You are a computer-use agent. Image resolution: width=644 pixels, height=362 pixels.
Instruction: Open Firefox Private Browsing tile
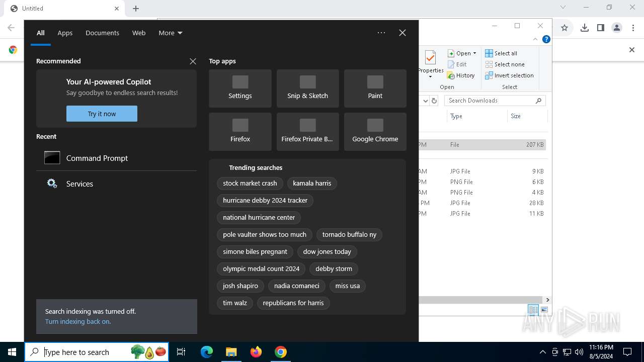point(307,132)
